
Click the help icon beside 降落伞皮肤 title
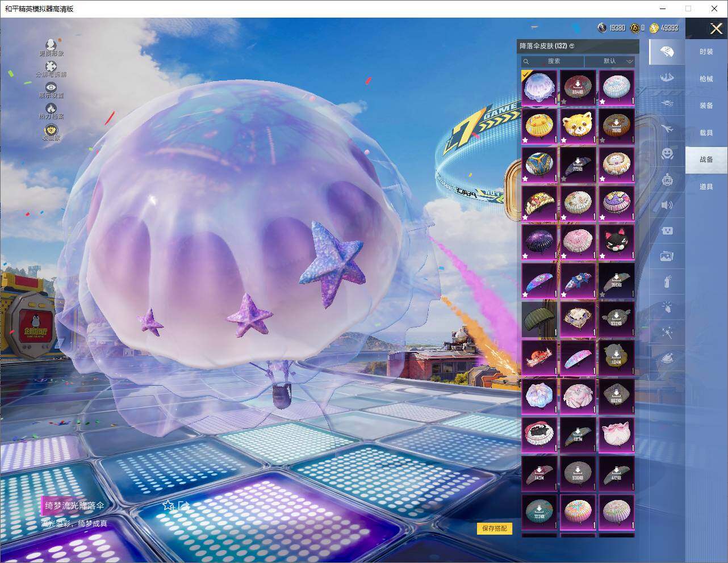tap(572, 46)
